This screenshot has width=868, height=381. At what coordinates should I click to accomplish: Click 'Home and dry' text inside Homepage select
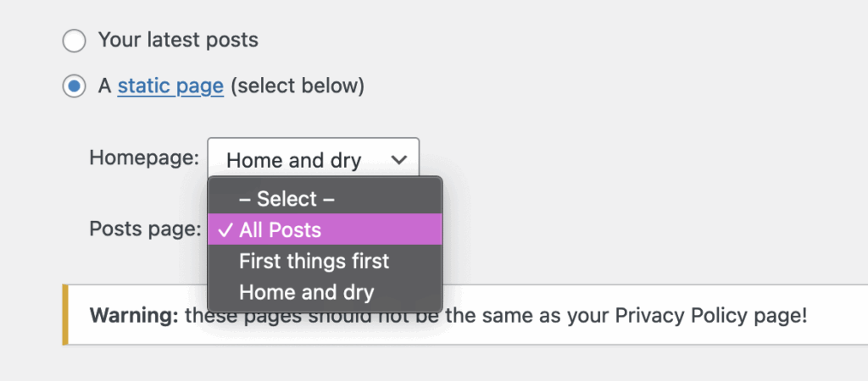(x=293, y=159)
